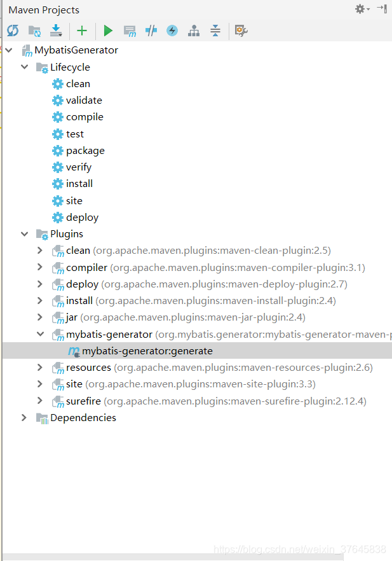Select the Lifecycle label

pos(70,67)
